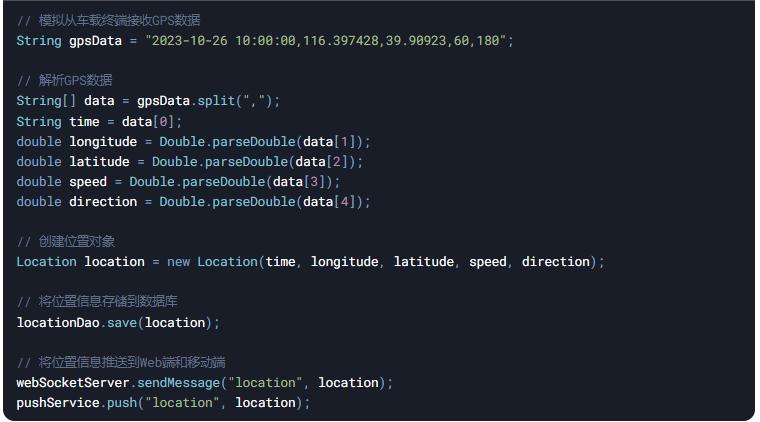Click the pushService object name
760x422 pixels.
pyautogui.click(x=58, y=402)
